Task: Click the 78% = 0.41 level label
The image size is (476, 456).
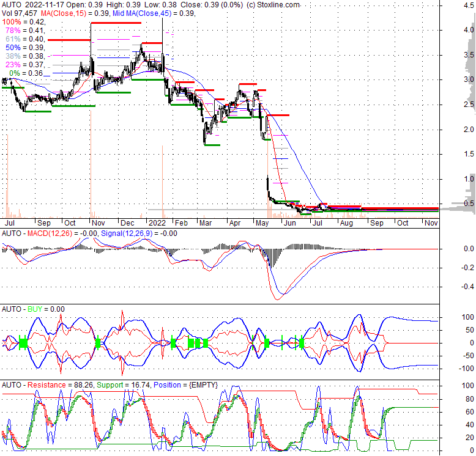Action: point(25,31)
